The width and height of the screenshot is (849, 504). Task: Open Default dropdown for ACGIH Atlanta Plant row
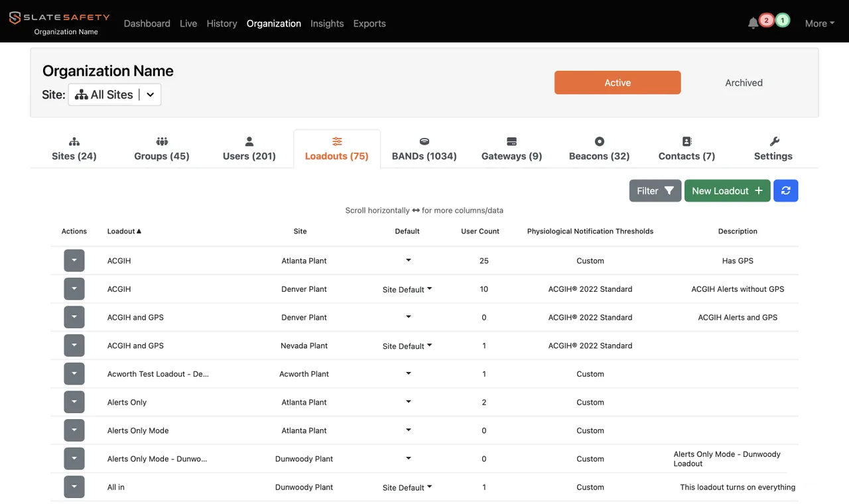[408, 261]
